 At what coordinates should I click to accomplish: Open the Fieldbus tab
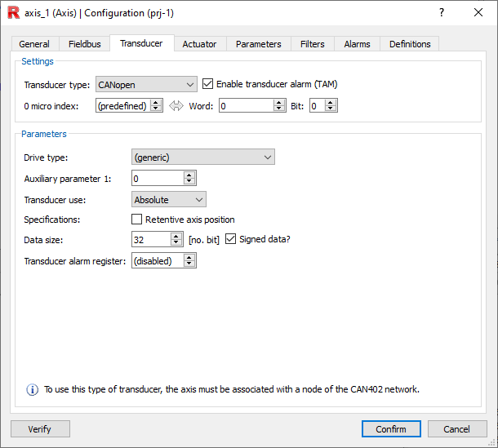(84, 44)
